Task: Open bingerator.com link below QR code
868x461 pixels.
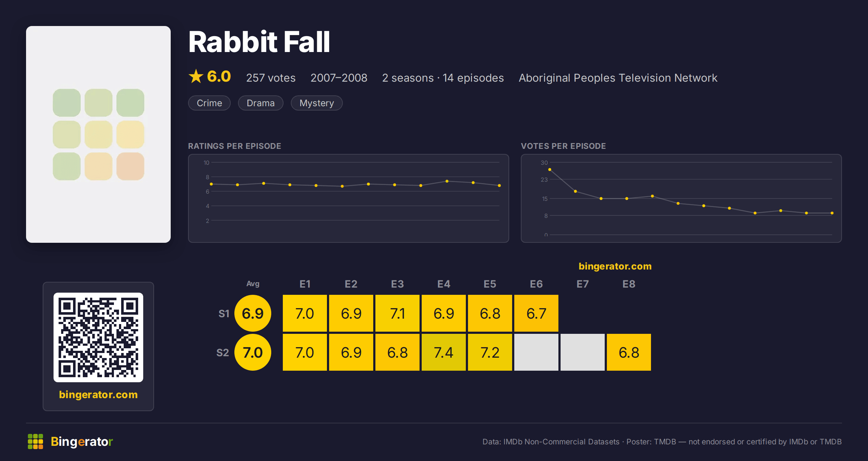Action: [x=98, y=395]
